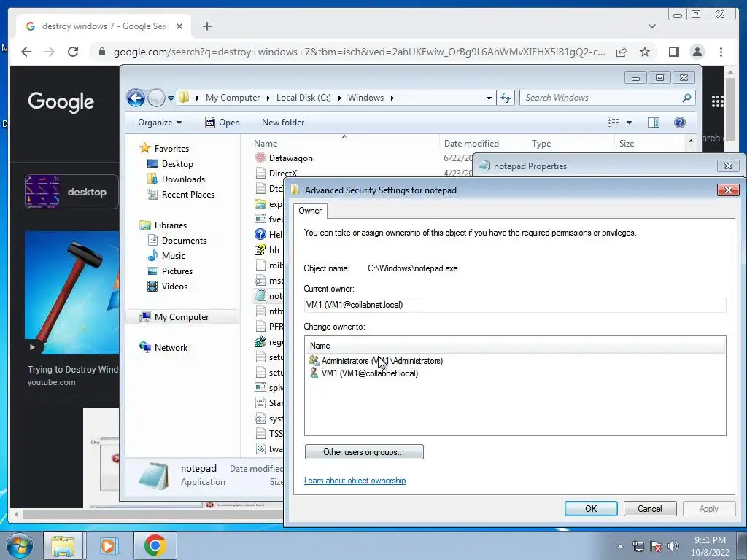Show hidden system tray icons

pos(620,546)
